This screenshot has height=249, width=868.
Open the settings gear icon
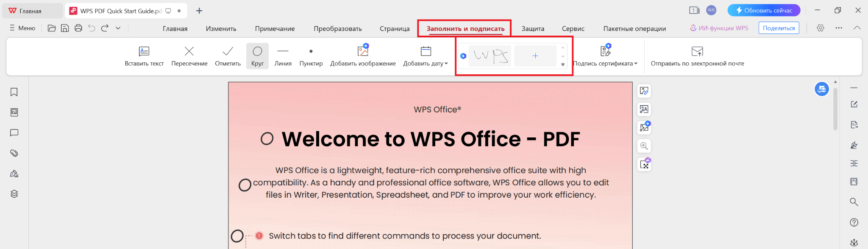pos(821,28)
